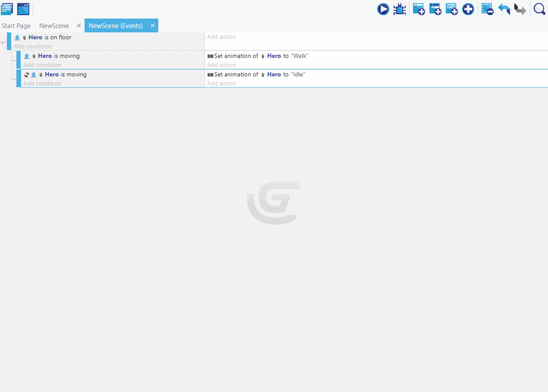Switch to the Start Page tab
Screen dimensions: 548x392
pos(16,26)
